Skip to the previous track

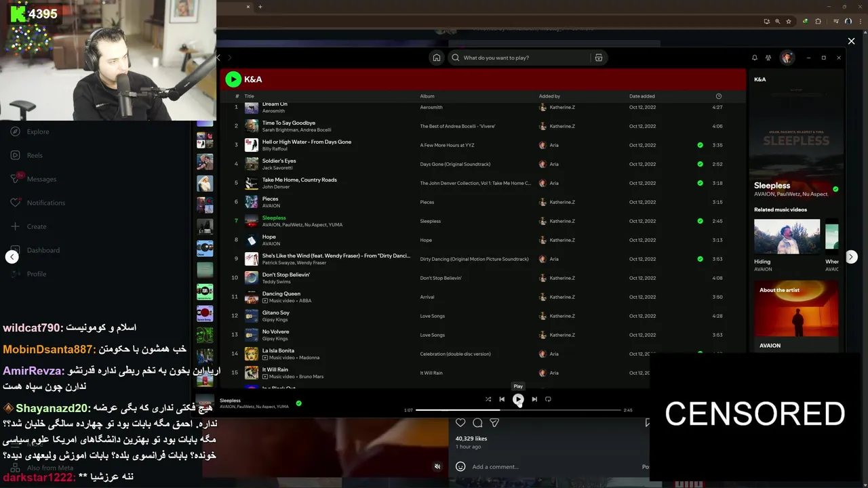click(502, 399)
